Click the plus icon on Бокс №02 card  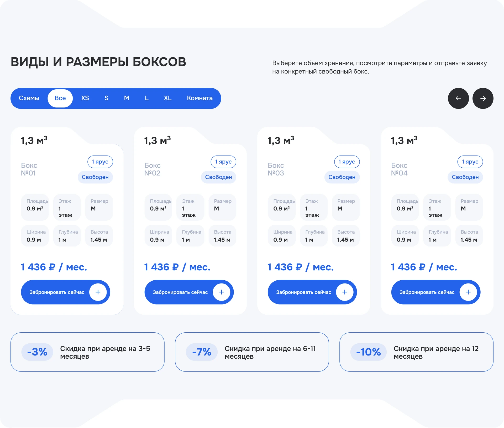click(x=222, y=292)
